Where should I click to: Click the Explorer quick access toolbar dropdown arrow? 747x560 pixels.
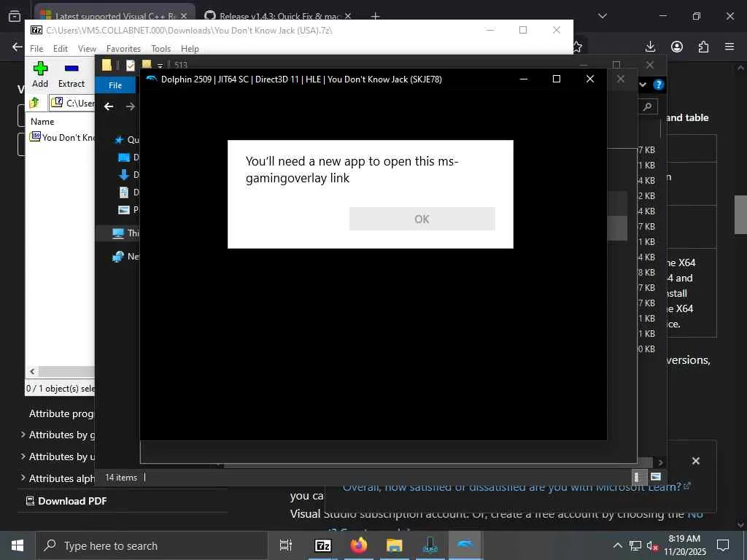tap(160, 66)
